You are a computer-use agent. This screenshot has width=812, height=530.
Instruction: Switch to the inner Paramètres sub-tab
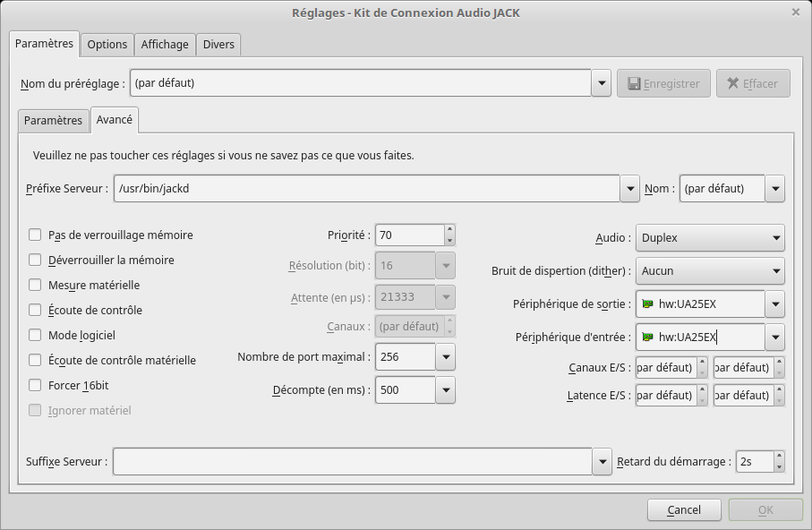[54, 120]
